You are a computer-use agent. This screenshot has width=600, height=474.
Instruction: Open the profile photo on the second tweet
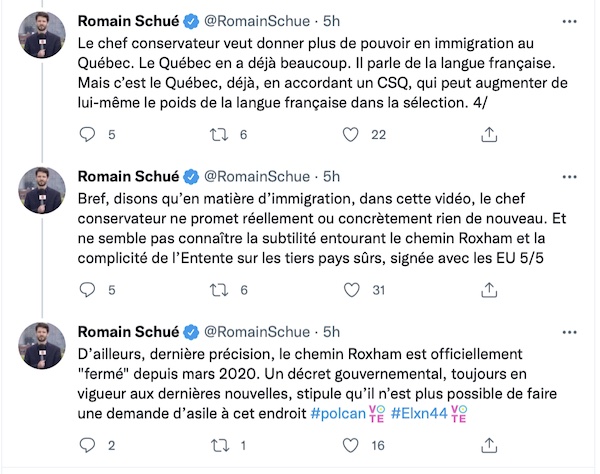(42, 190)
